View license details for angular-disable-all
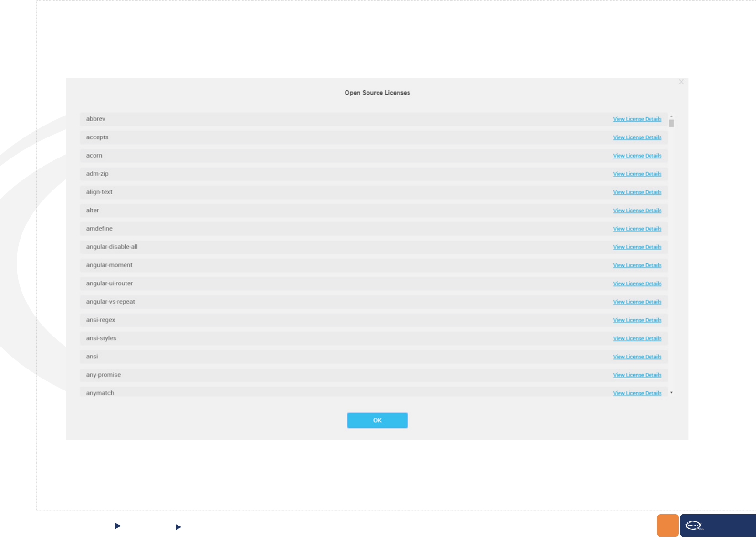The width and height of the screenshot is (756, 537). [x=637, y=247]
